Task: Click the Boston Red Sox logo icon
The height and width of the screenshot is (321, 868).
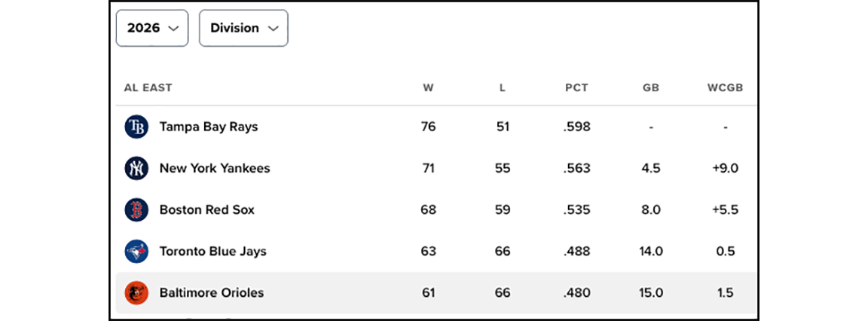Action: coord(136,209)
